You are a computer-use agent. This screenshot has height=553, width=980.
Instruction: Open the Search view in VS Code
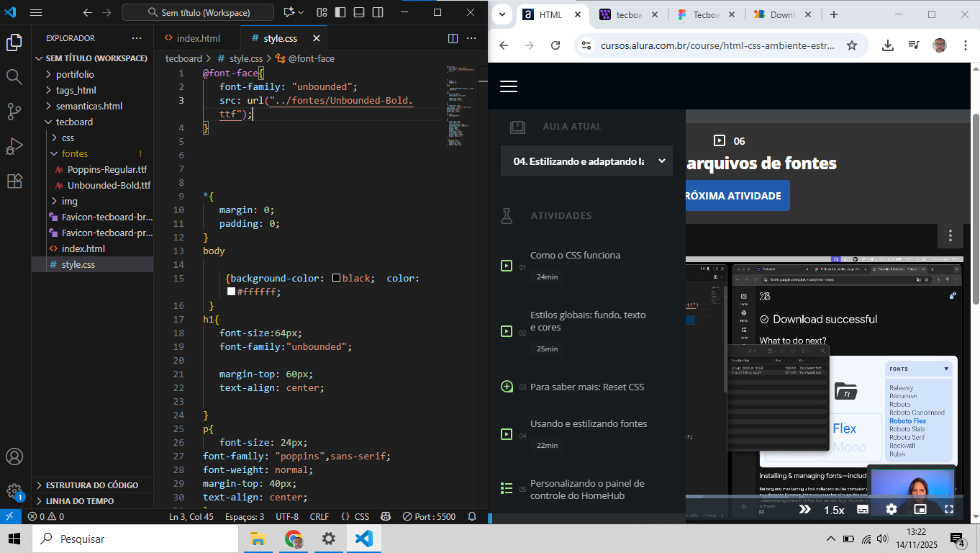14,77
